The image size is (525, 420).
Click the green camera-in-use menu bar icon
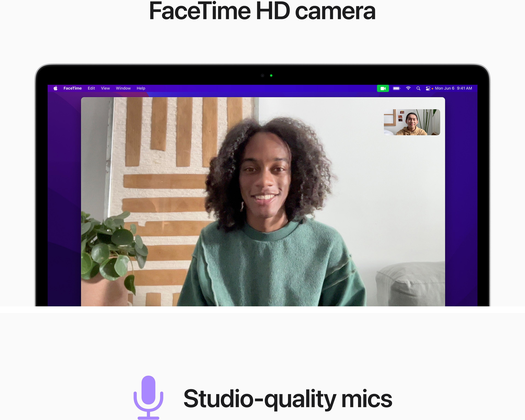pos(383,88)
